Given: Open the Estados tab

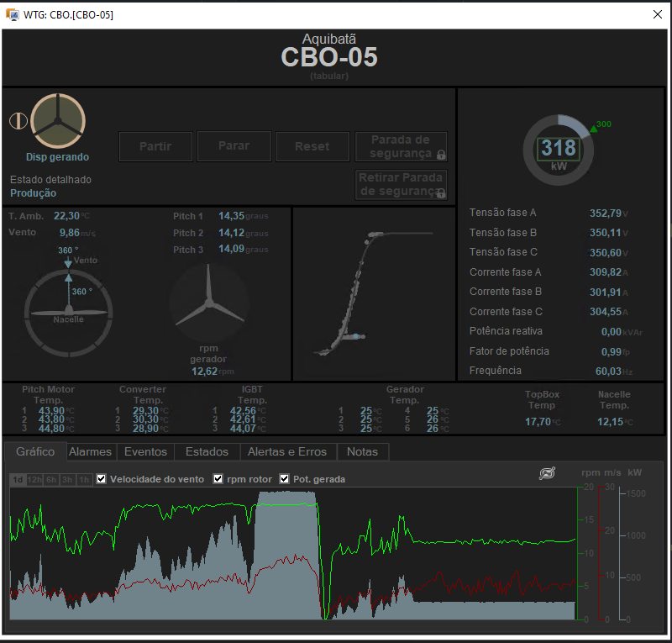Looking at the screenshot, I should pos(207,451).
